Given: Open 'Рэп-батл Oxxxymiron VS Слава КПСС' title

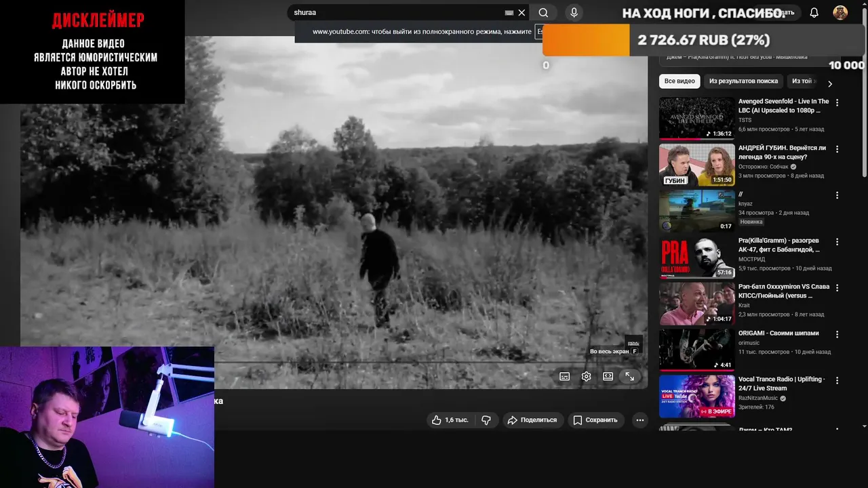Looking at the screenshot, I should click(x=784, y=291).
